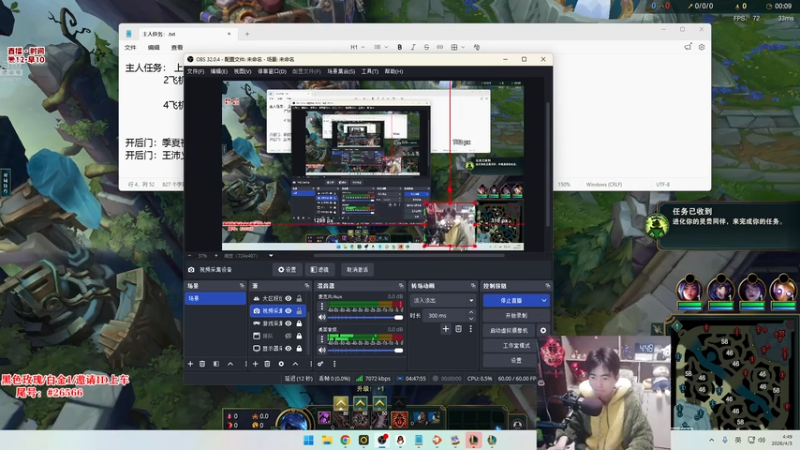
Task: Open the OBS File (F) menu
Action: (195, 71)
